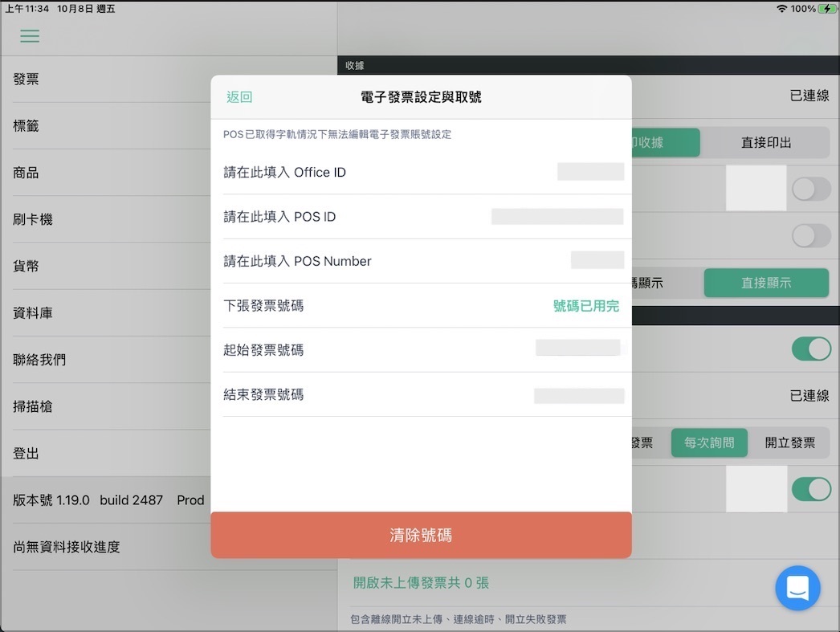Select the 直接印出 segment
This screenshot has width=840, height=632.
(765, 142)
